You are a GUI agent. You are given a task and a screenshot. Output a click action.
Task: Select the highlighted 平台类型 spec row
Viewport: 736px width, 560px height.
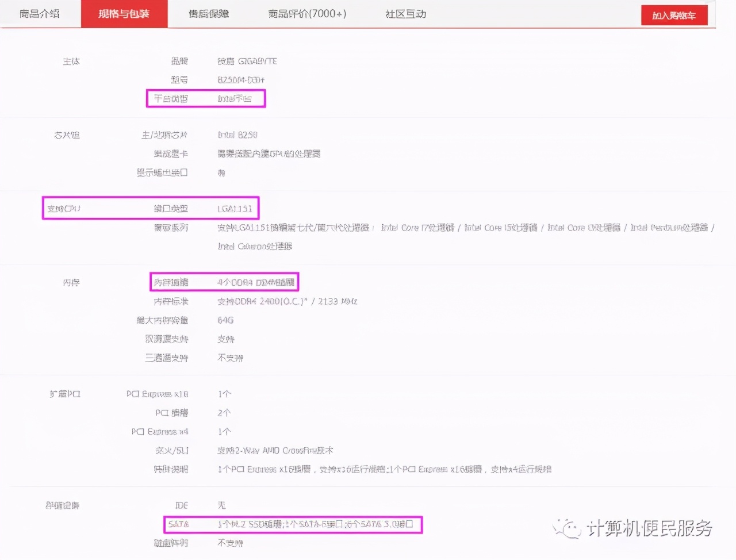(x=206, y=98)
